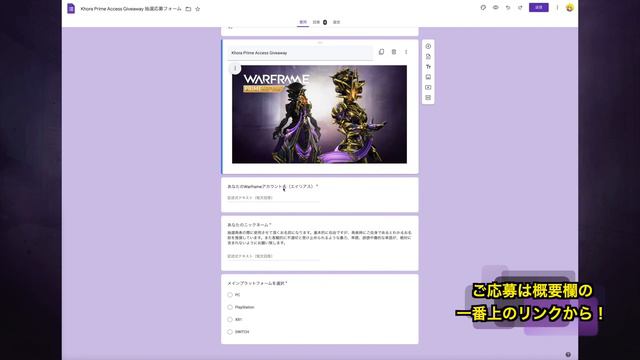Add a section using the side toolbar icon
The image size is (640, 360).
428,98
